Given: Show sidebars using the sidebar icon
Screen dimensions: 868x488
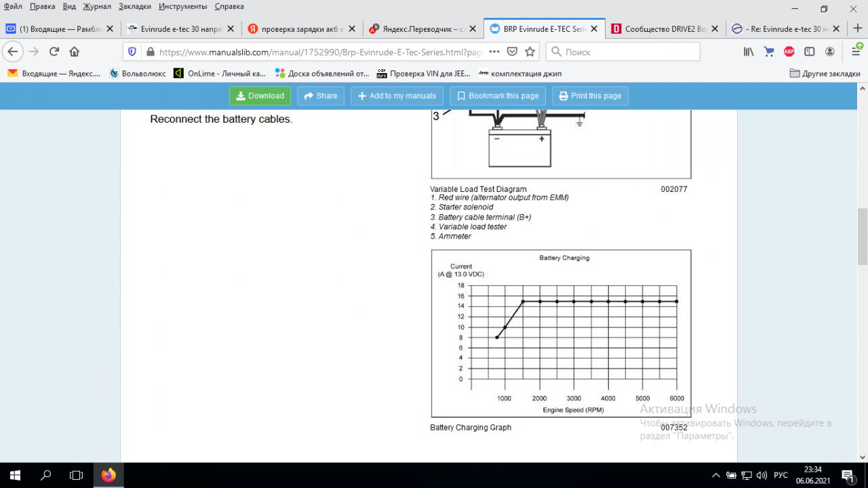Looking at the screenshot, I should click(809, 52).
